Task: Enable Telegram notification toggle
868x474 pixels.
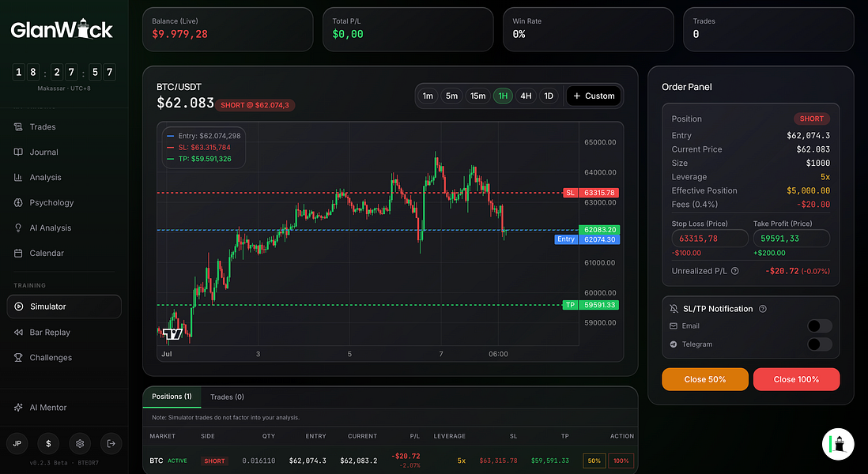Action: pyautogui.click(x=819, y=344)
